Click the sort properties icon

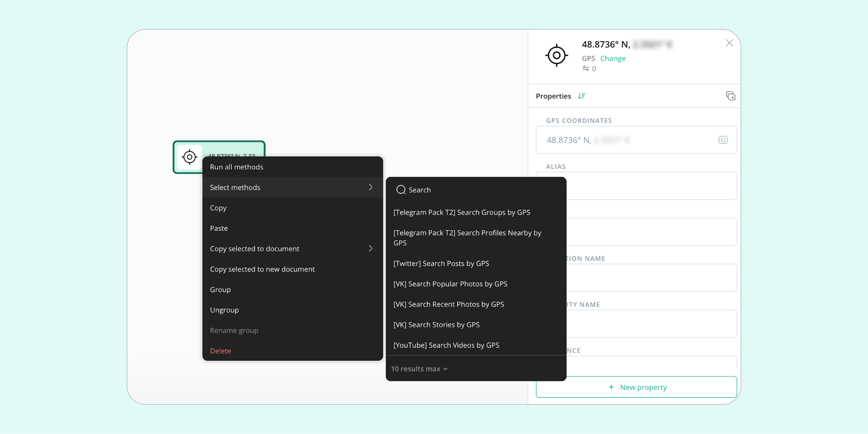point(581,96)
